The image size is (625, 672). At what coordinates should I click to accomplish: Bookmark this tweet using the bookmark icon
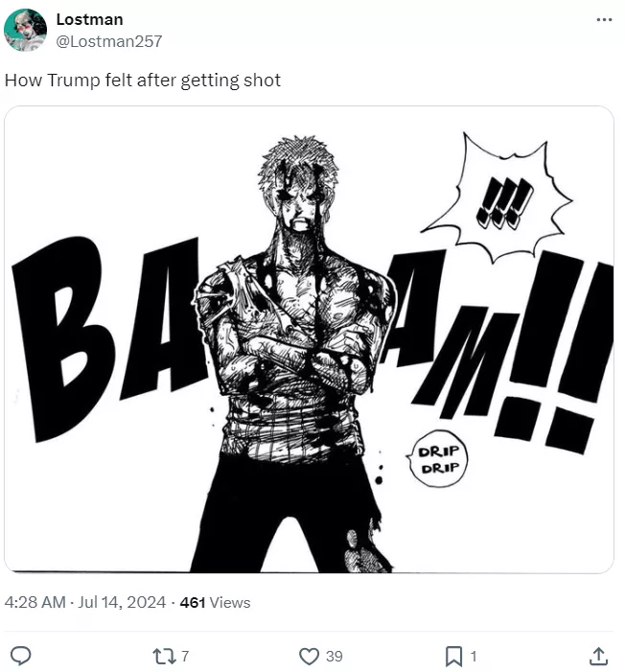coord(454,656)
